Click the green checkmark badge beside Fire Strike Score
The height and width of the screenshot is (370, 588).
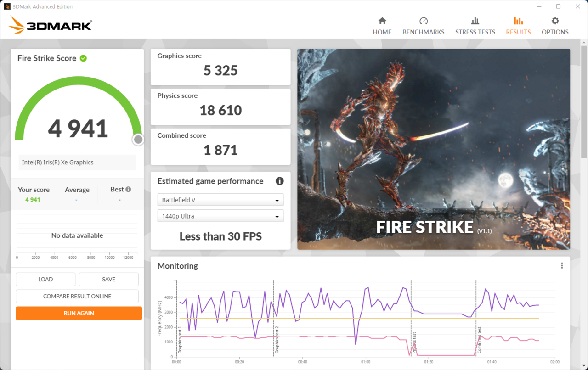tap(83, 58)
